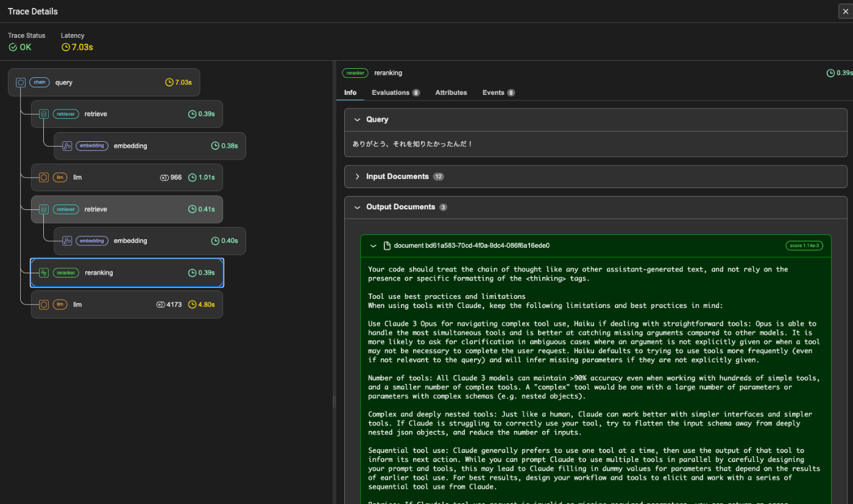Click token count icon next to 4173
Image resolution: width=853 pixels, height=504 pixels.
pyautogui.click(x=160, y=304)
